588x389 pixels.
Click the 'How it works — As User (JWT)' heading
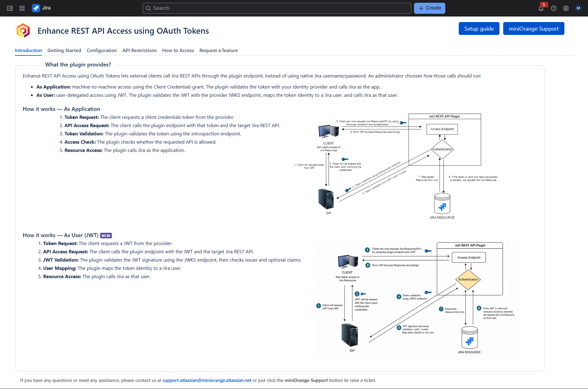pyautogui.click(x=61, y=235)
